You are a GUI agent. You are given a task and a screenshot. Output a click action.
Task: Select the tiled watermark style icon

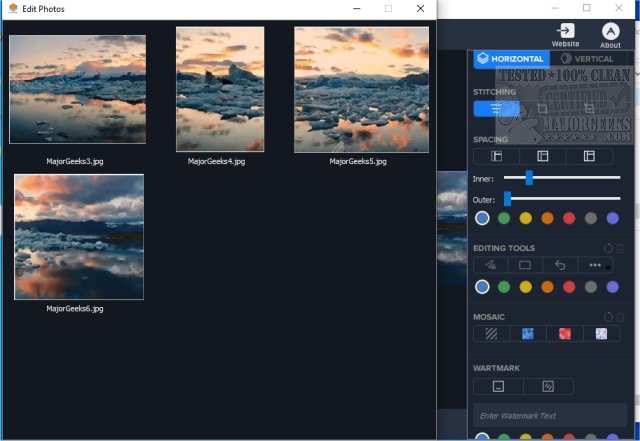(548, 386)
